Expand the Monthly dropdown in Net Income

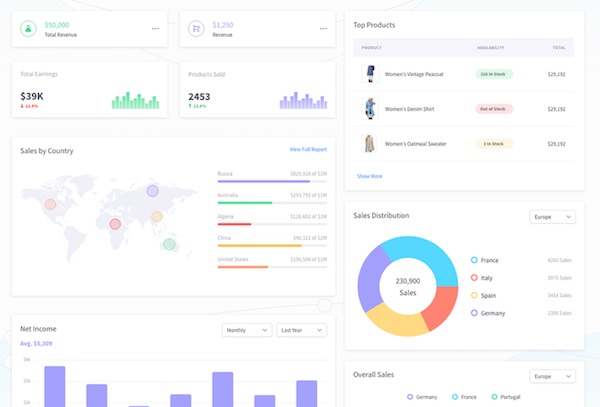pos(246,330)
